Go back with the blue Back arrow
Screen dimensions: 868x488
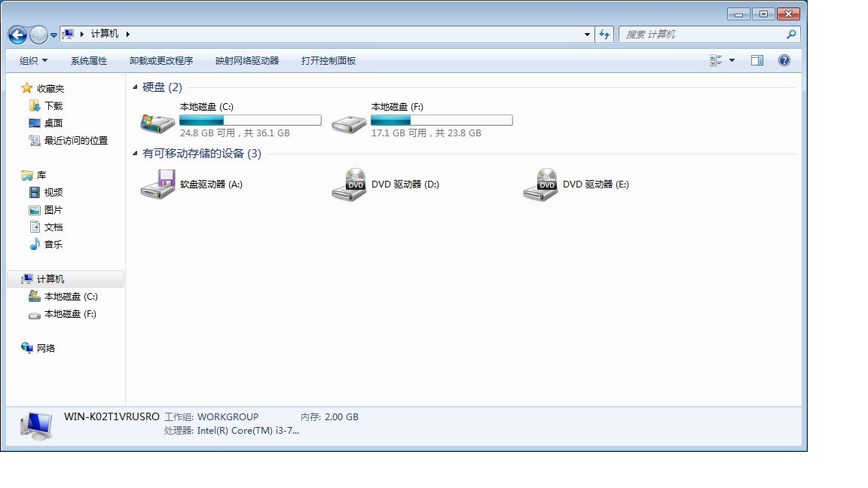[x=18, y=35]
